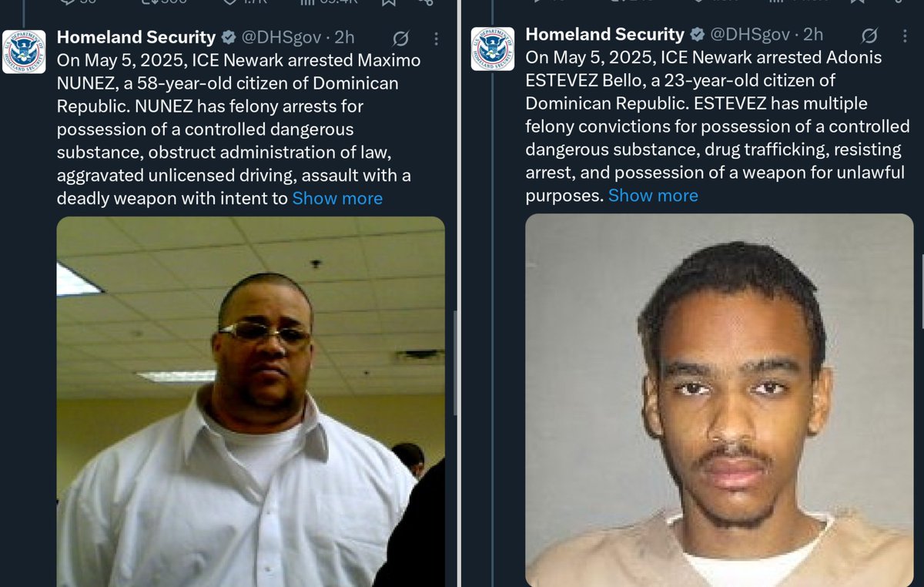Open DHS avatar on the Adonis ESTEVEZ post

pyautogui.click(x=492, y=49)
